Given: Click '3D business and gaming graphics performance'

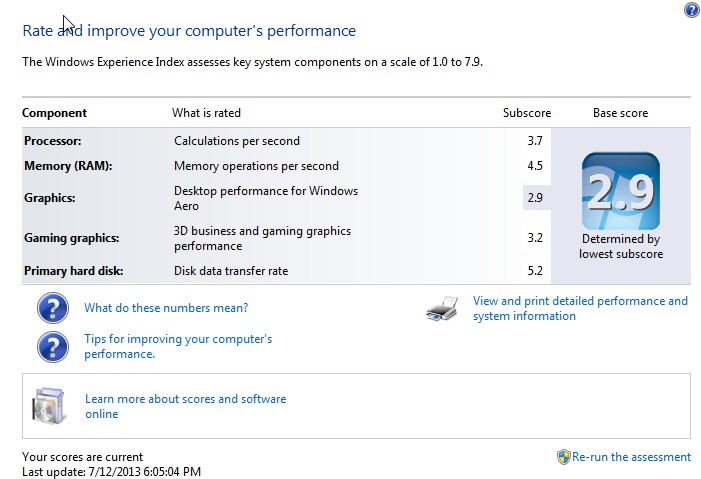Looking at the screenshot, I should (262, 238).
